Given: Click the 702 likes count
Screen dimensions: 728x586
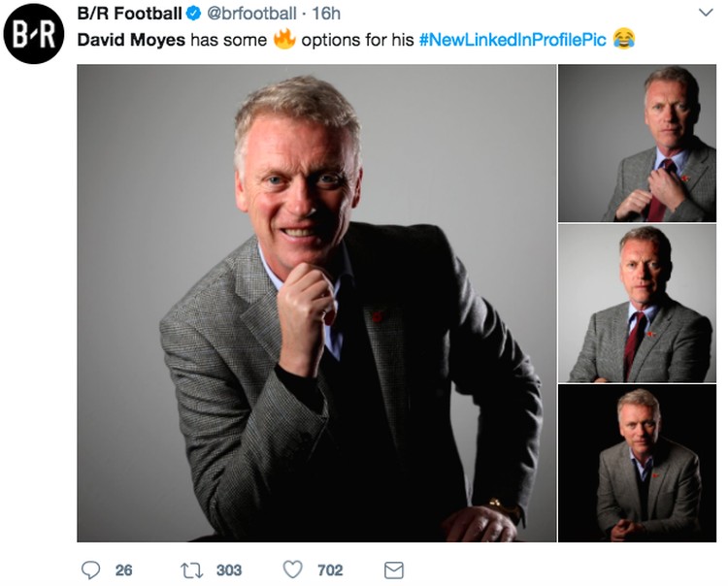Looking at the screenshot, I should coord(330,570).
